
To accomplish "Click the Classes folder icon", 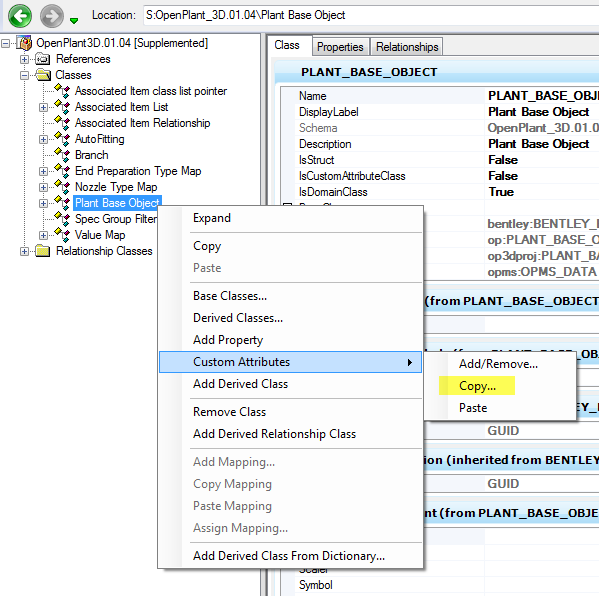I will [x=43, y=75].
